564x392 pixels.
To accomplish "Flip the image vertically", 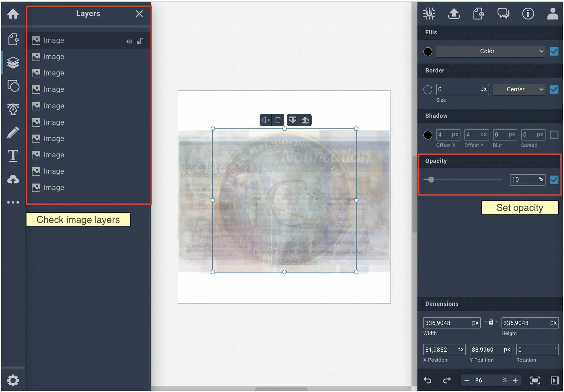I will [278, 120].
